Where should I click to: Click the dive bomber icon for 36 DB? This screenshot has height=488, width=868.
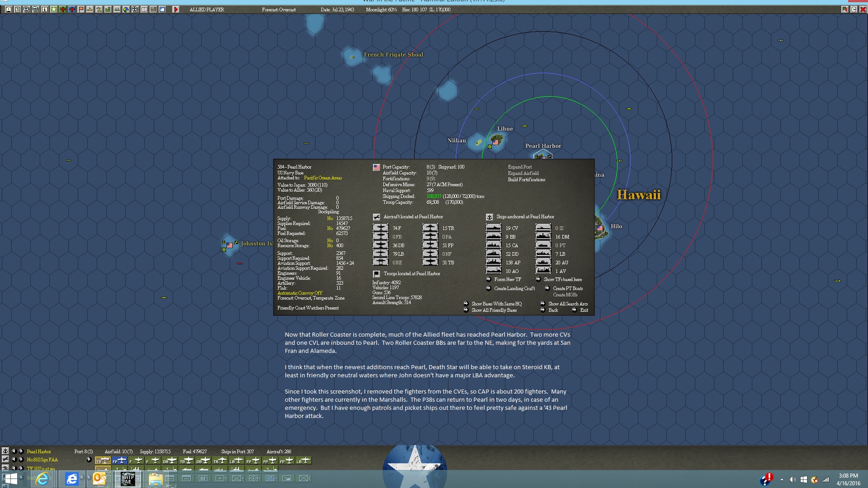point(380,245)
